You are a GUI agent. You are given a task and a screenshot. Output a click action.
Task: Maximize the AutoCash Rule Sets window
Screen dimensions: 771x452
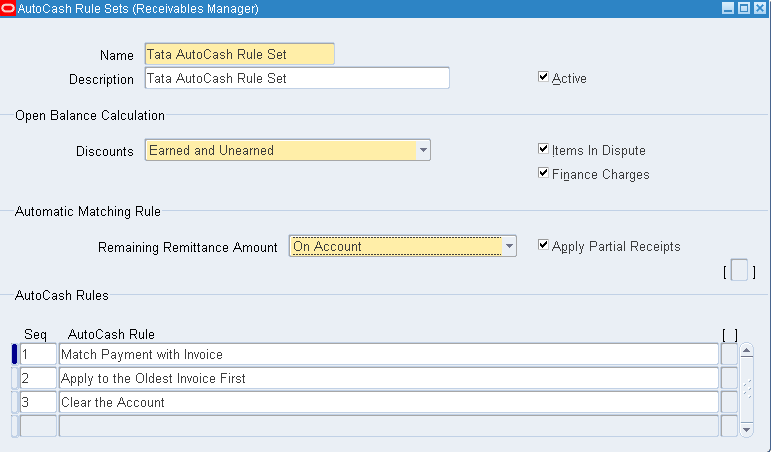[x=743, y=9]
